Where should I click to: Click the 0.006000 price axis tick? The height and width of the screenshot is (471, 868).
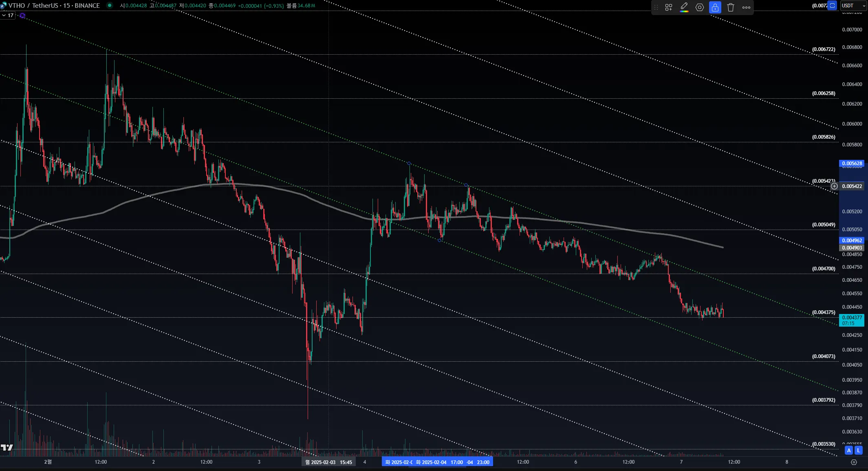852,124
